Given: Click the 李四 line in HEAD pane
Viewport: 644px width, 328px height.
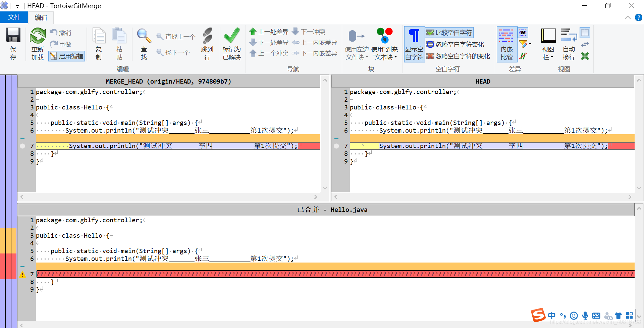Looking at the screenshot, I should 492,146.
